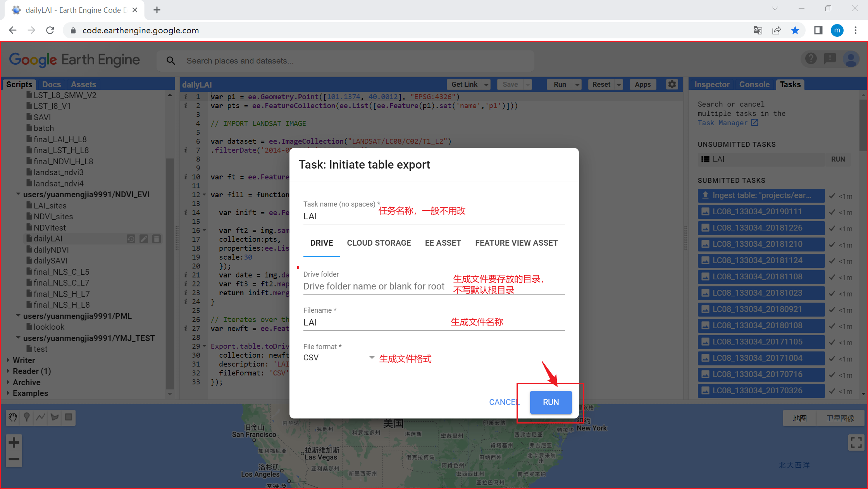The image size is (868, 489).
Task: Switch map to 地图 map view
Action: (799, 418)
